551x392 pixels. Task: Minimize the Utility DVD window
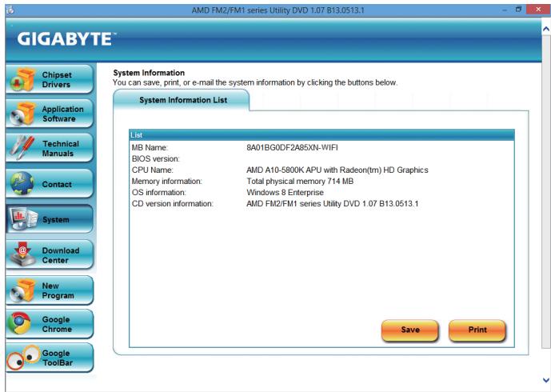pos(505,10)
